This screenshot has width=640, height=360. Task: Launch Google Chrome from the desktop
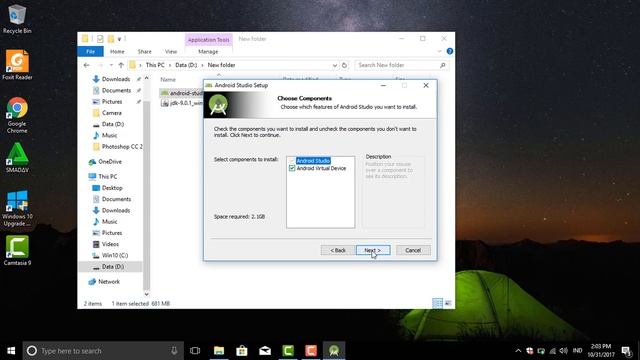(x=17, y=115)
